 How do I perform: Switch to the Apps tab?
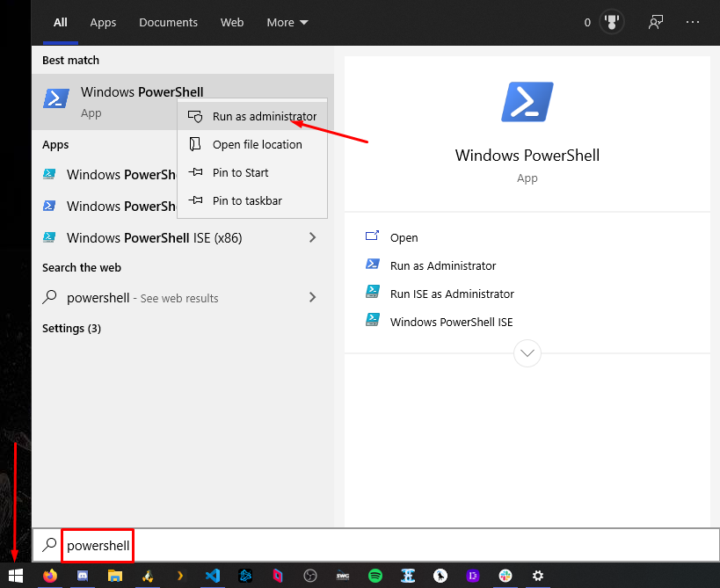tap(103, 22)
